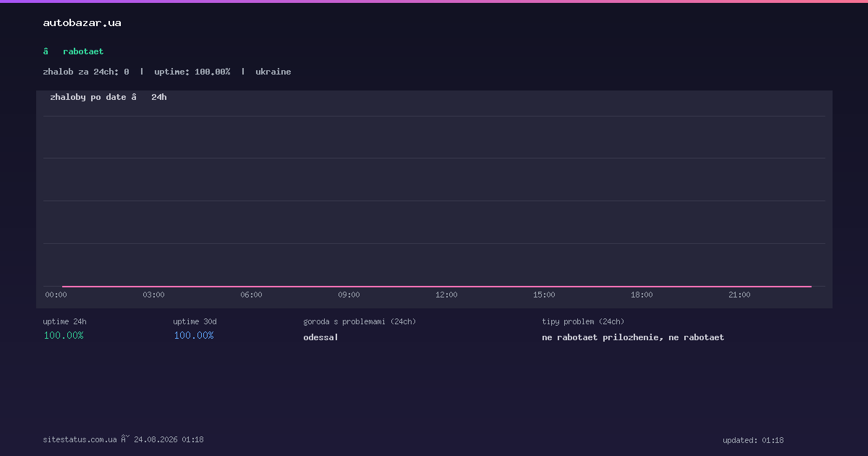Click the ne rabotaet prilozhenie problem text
The image size is (868, 456).
(600, 337)
